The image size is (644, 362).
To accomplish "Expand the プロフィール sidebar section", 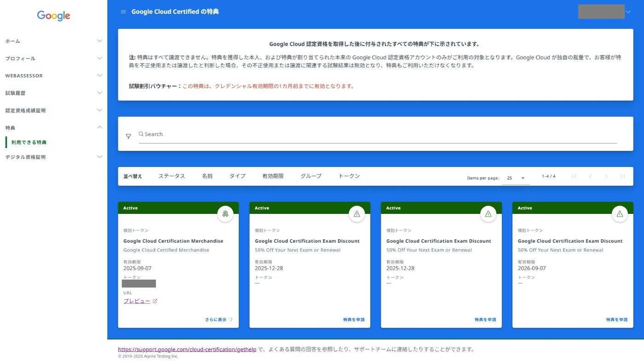I will (54, 58).
